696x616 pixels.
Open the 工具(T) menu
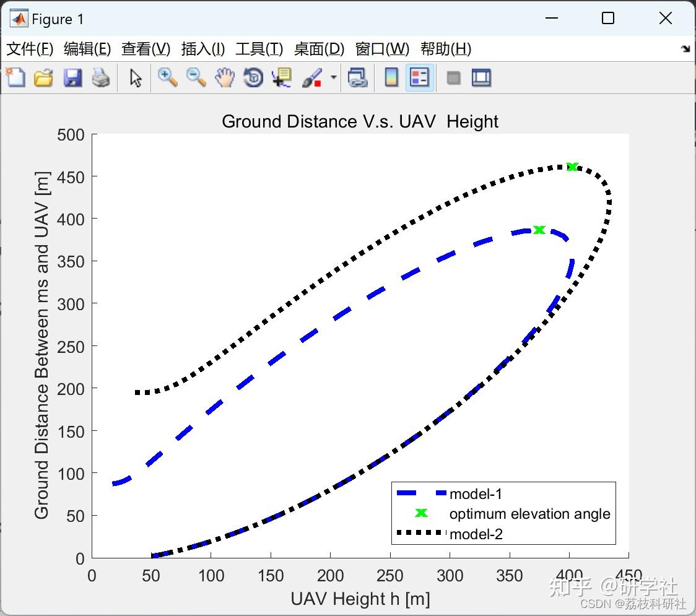[x=259, y=49]
